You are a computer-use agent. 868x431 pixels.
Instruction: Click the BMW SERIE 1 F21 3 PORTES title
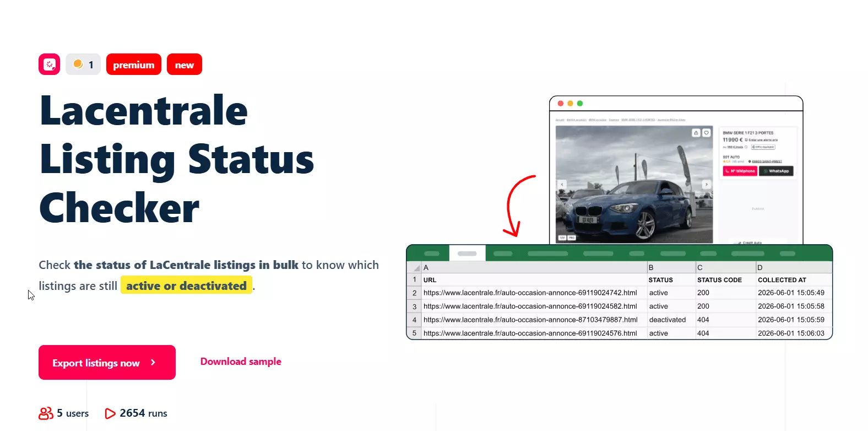(748, 133)
